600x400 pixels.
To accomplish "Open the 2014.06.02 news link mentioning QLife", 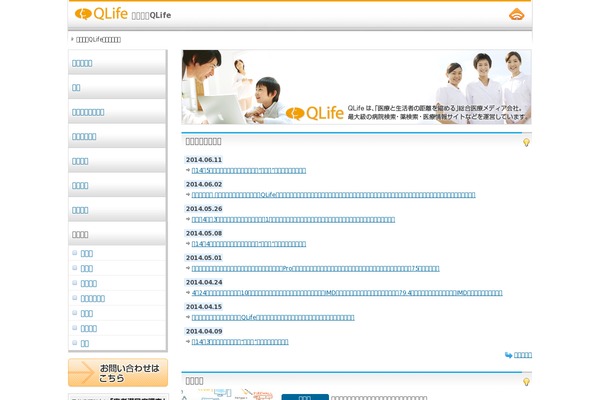I will [333, 195].
